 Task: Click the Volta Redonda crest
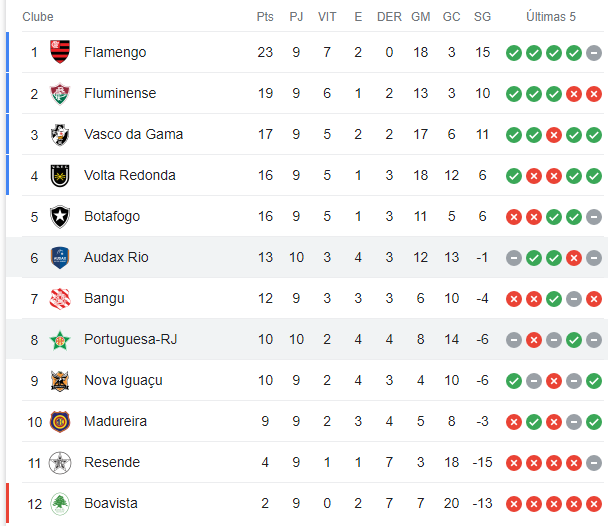pyautogui.click(x=60, y=176)
